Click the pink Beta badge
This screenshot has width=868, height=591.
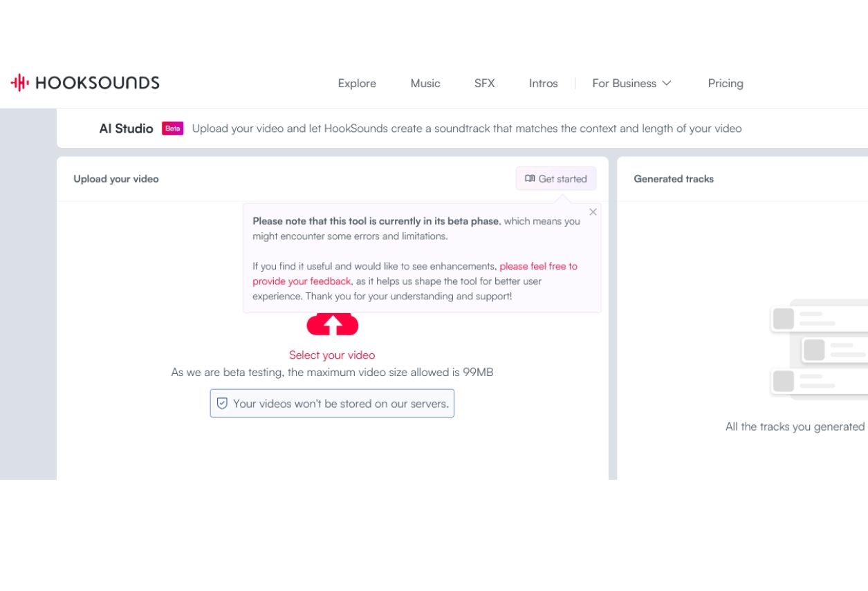click(x=172, y=129)
